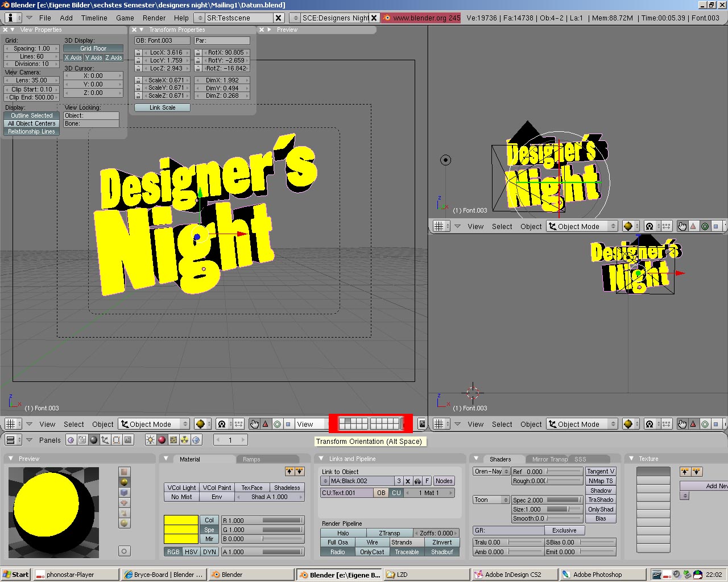Select the Lamp buttons icon in Panels header
This screenshot has width=728, height=582.
coord(150,440)
